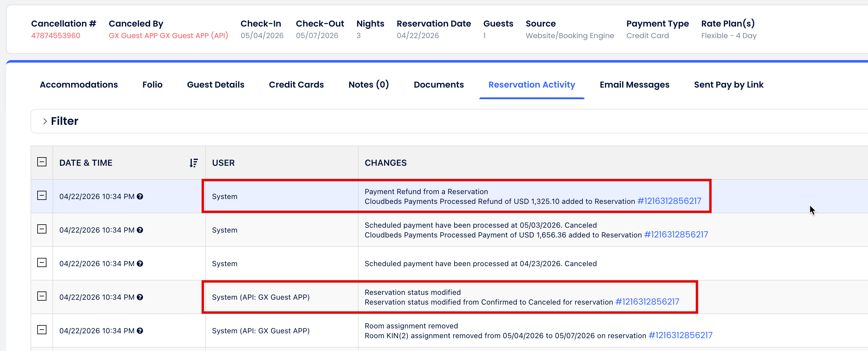Open reservation link in Room assignment removed row

click(680, 335)
